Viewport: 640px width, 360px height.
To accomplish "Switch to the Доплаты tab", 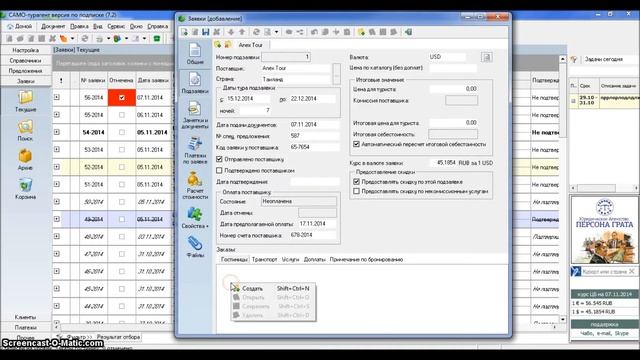I will (x=314, y=260).
